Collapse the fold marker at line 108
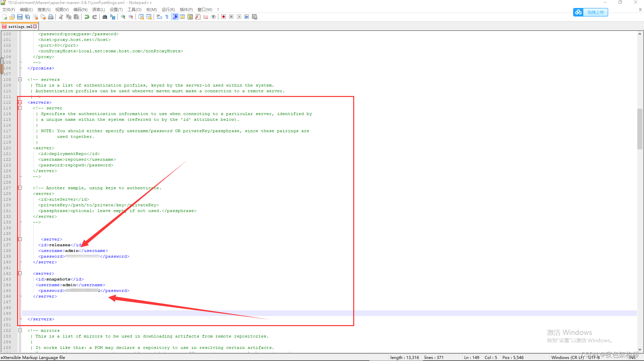644x361 pixels. pos(20,80)
